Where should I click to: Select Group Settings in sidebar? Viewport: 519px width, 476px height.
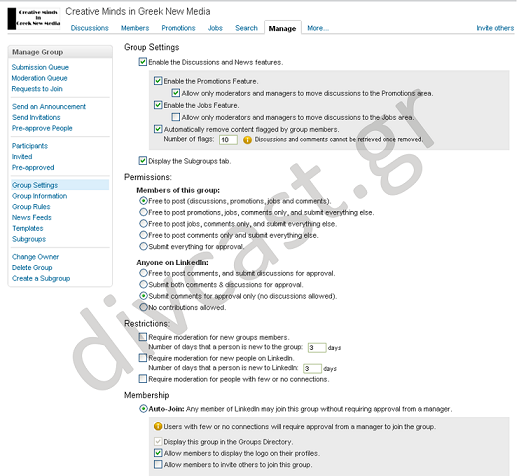pyautogui.click(x=35, y=185)
